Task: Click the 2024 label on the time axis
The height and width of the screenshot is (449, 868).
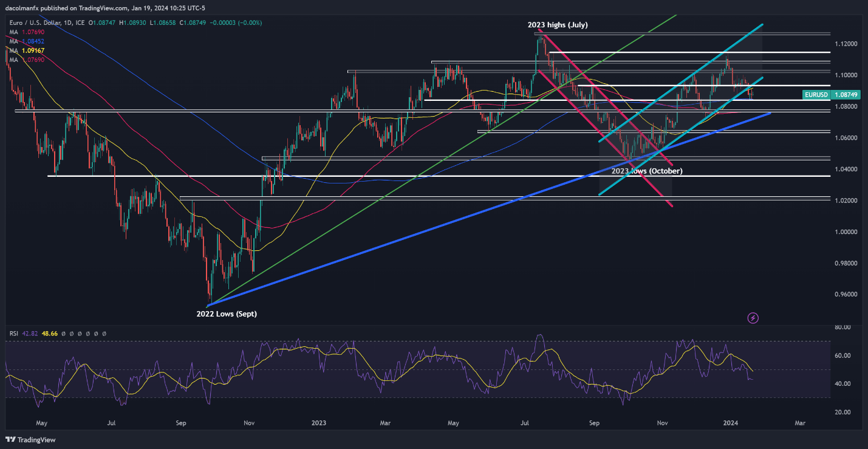Action: (730, 422)
